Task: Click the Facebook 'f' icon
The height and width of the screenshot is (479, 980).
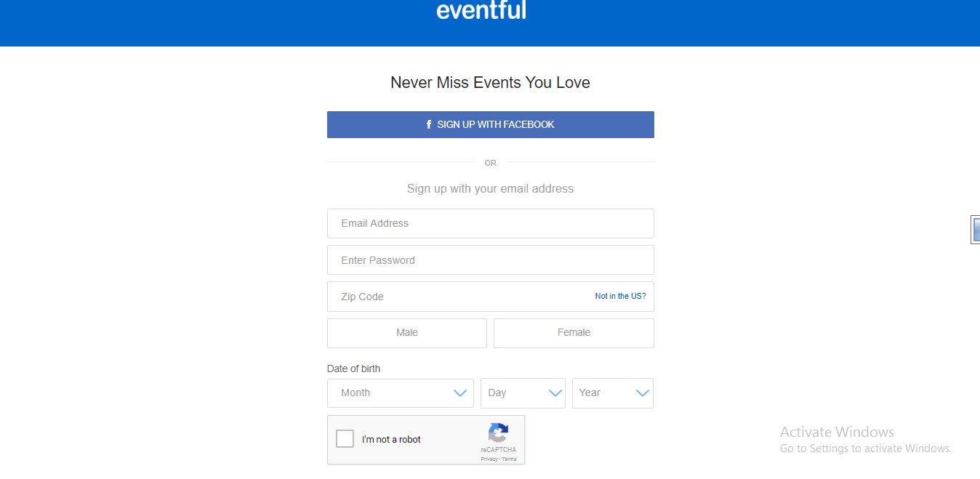Action: pos(429,124)
